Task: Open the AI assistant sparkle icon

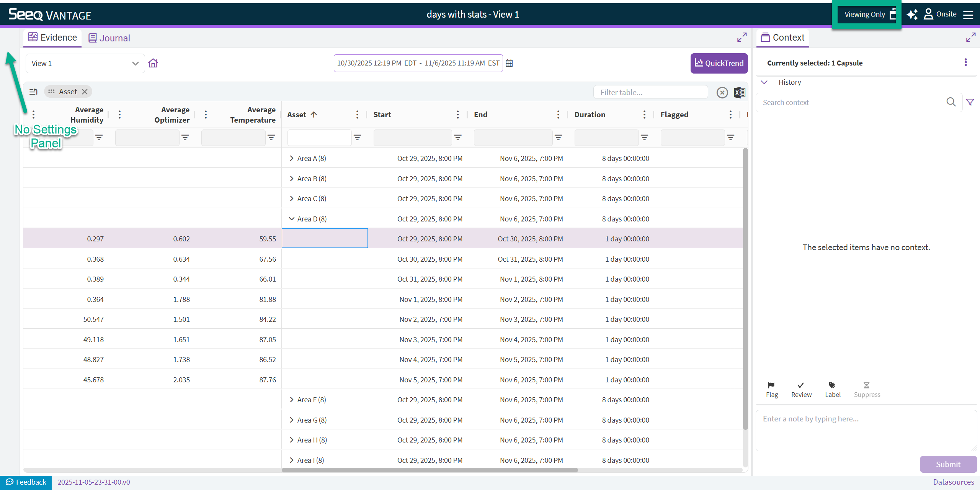Action: [913, 15]
